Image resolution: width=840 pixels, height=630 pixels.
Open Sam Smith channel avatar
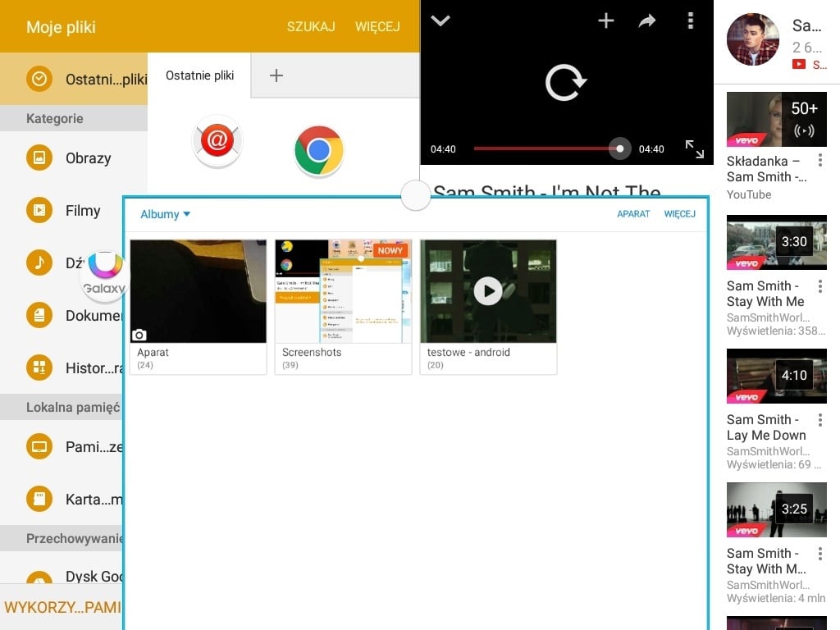point(753,39)
